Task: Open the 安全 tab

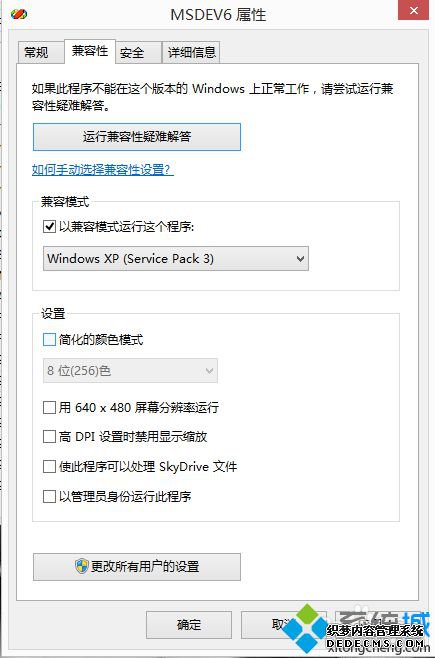Action: click(132, 52)
